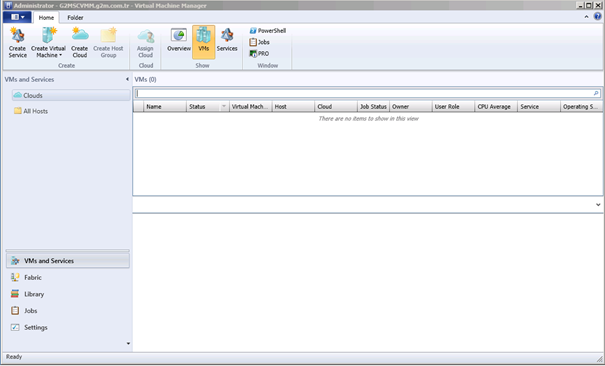The height and width of the screenshot is (366, 605).
Task: Click the search magnifier icon
Action: click(596, 93)
